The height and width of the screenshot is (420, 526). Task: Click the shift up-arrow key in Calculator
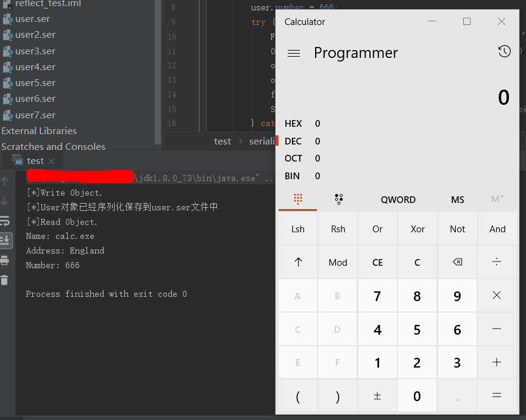[298, 262]
